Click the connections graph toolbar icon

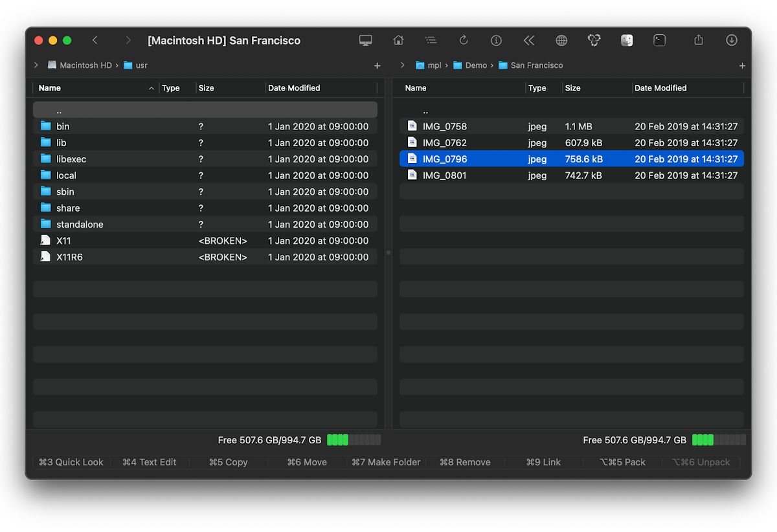594,40
